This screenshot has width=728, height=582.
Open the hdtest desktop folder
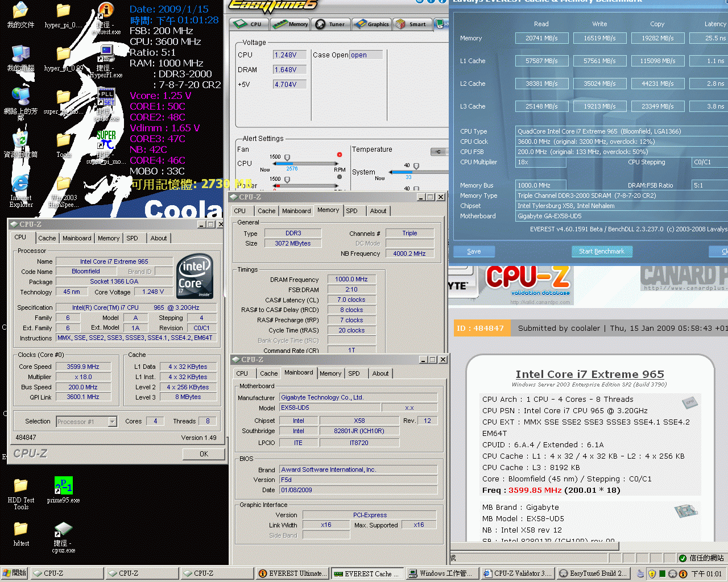(x=20, y=533)
